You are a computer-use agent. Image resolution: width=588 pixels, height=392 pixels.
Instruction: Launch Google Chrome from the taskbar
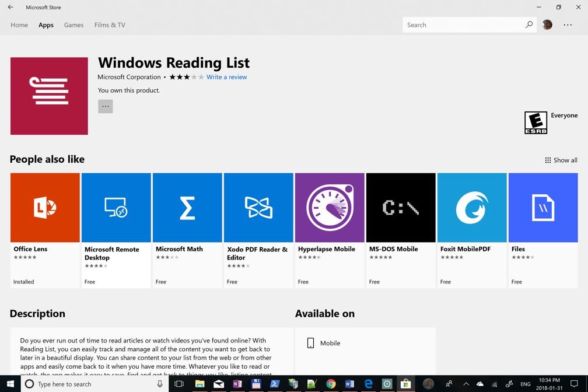pos(331,384)
